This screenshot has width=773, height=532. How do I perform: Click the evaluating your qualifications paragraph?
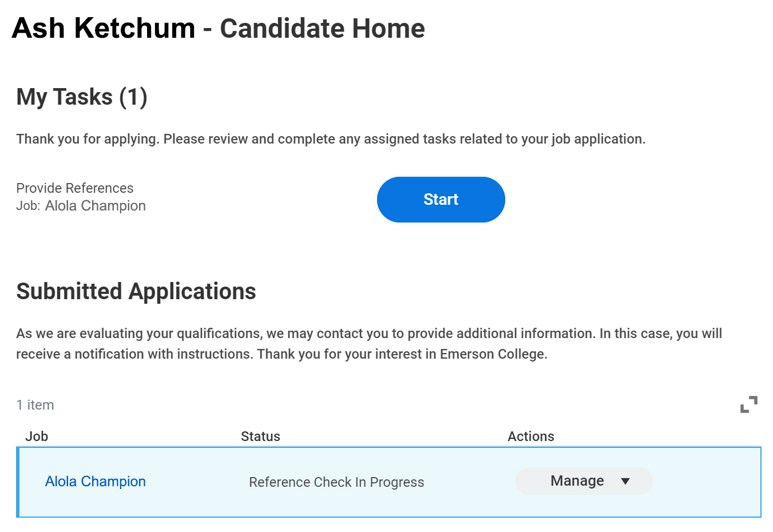(369, 344)
